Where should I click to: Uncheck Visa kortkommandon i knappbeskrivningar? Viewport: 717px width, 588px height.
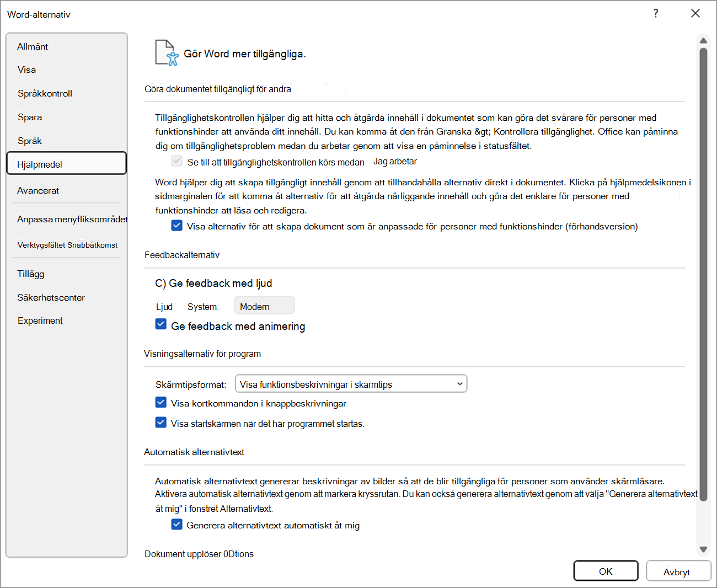click(x=160, y=403)
